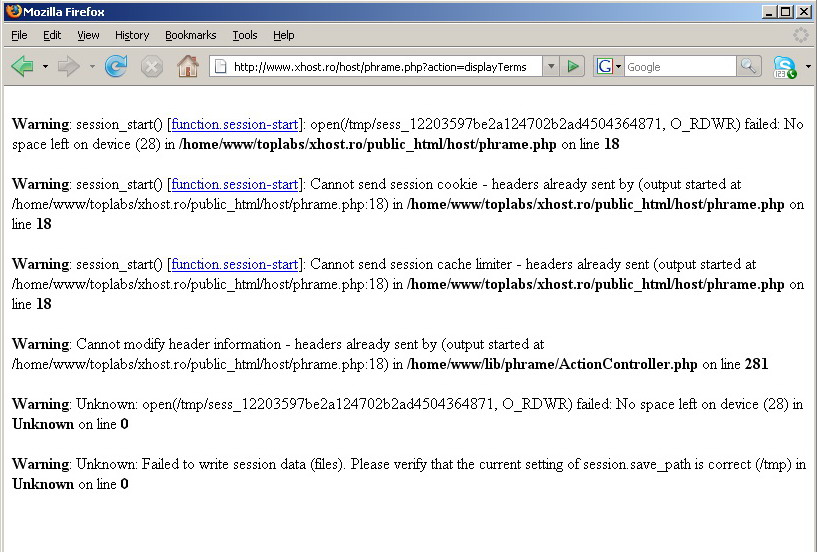Open the History menu
This screenshot has height=552, width=817.
point(132,35)
